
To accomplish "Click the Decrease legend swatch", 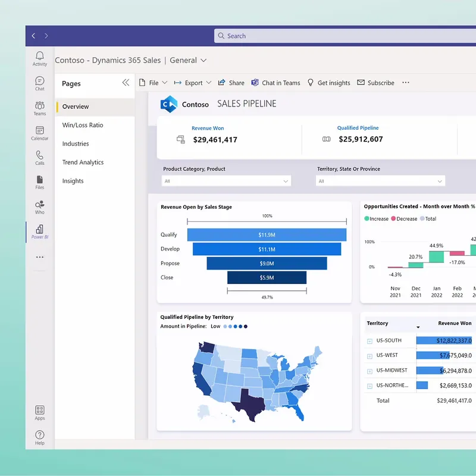I will coord(393,218).
